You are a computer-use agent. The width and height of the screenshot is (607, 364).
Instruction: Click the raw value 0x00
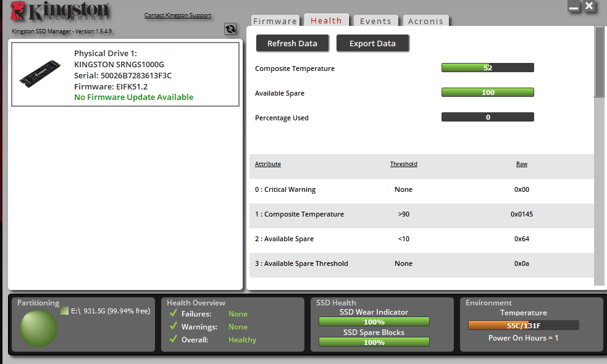coord(521,189)
